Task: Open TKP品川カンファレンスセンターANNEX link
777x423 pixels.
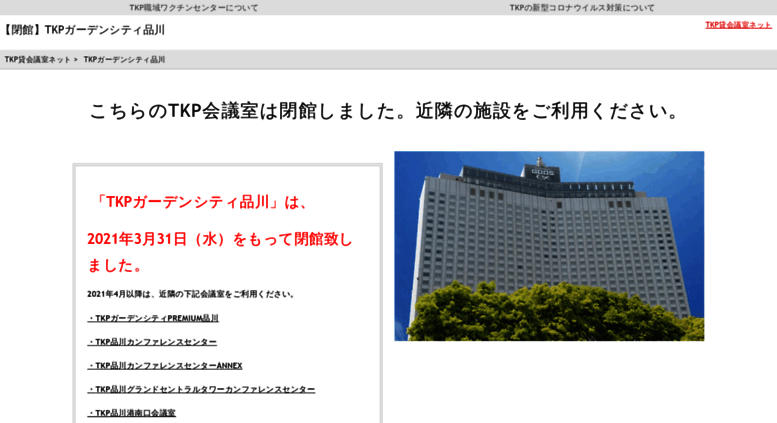Action: [x=165, y=366]
